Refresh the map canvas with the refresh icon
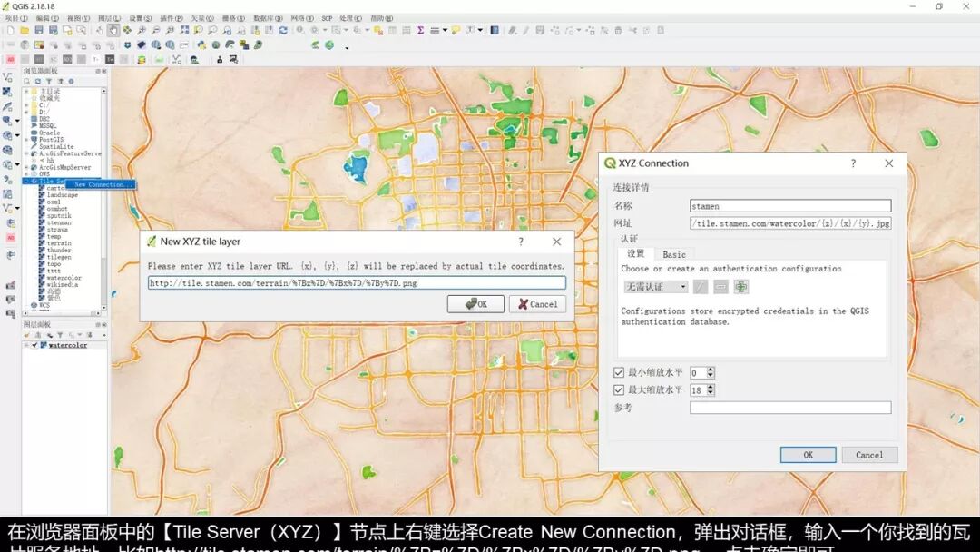Screen dimensions: 980x552 (x=283, y=30)
